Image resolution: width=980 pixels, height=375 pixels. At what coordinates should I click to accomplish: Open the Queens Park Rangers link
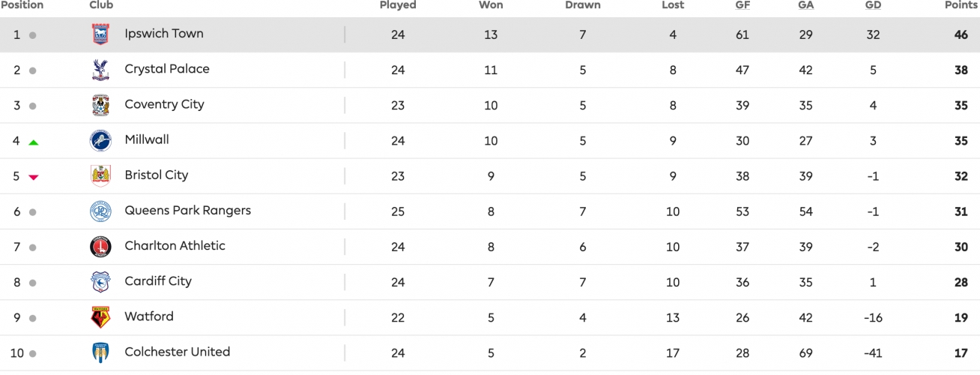pyautogui.click(x=188, y=211)
